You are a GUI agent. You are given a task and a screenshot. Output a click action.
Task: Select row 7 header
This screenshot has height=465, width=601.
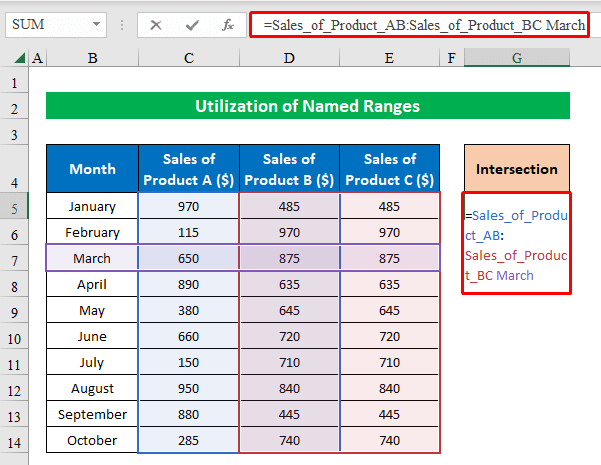click(x=14, y=258)
